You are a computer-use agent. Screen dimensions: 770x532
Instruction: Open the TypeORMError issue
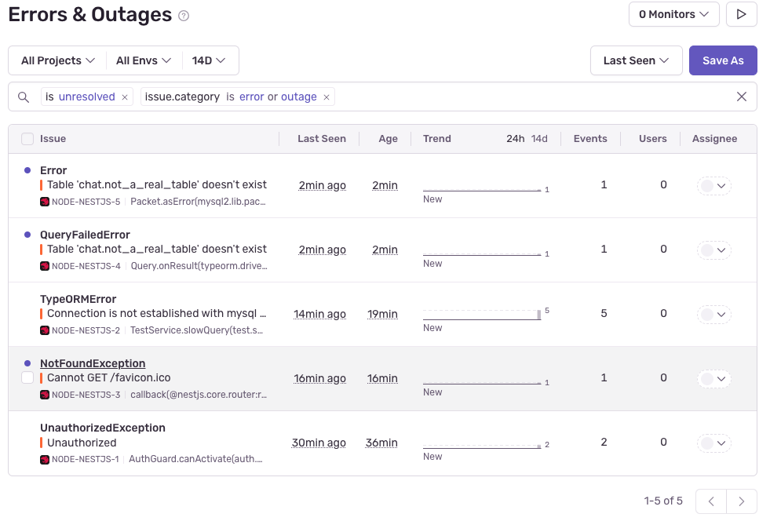tap(78, 299)
